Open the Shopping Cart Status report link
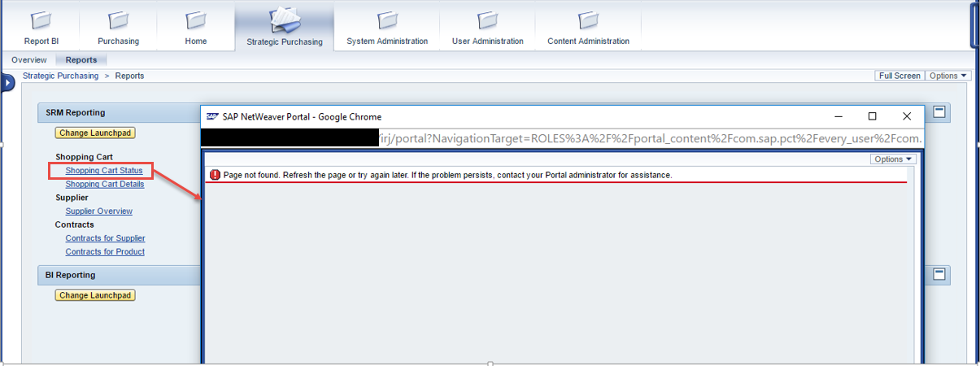The image size is (980, 366). (104, 171)
